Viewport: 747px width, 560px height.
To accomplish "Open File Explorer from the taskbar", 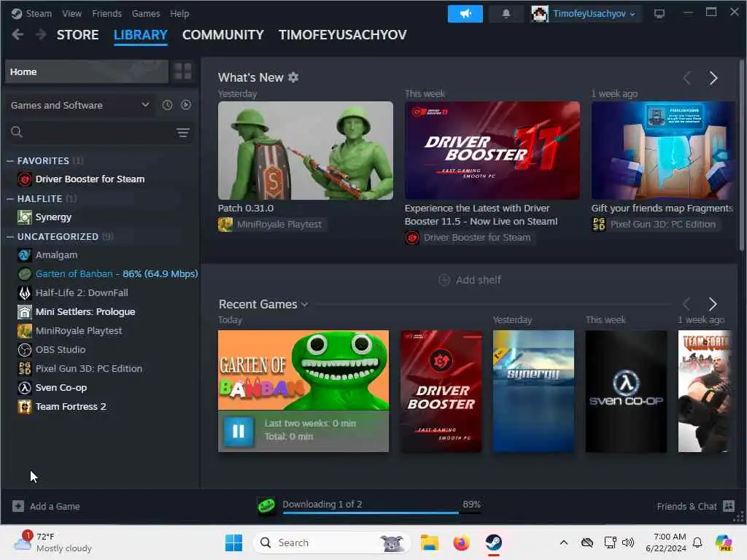I will pos(429,542).
